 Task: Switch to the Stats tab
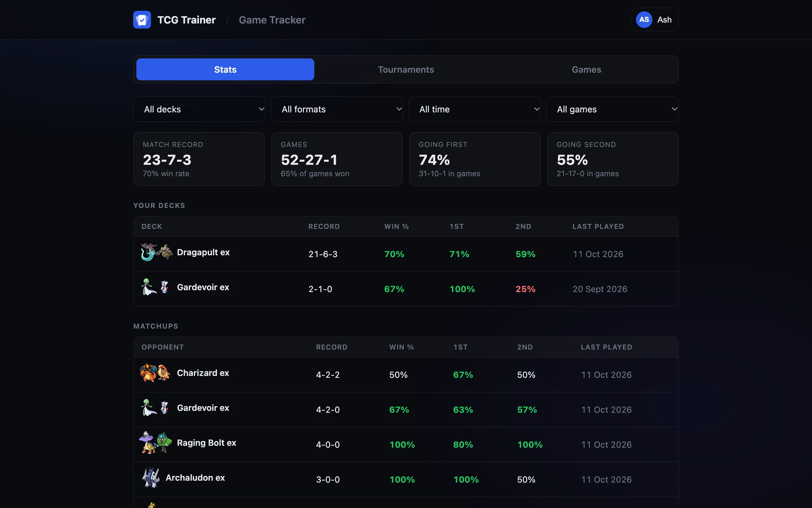click(225, 70)
